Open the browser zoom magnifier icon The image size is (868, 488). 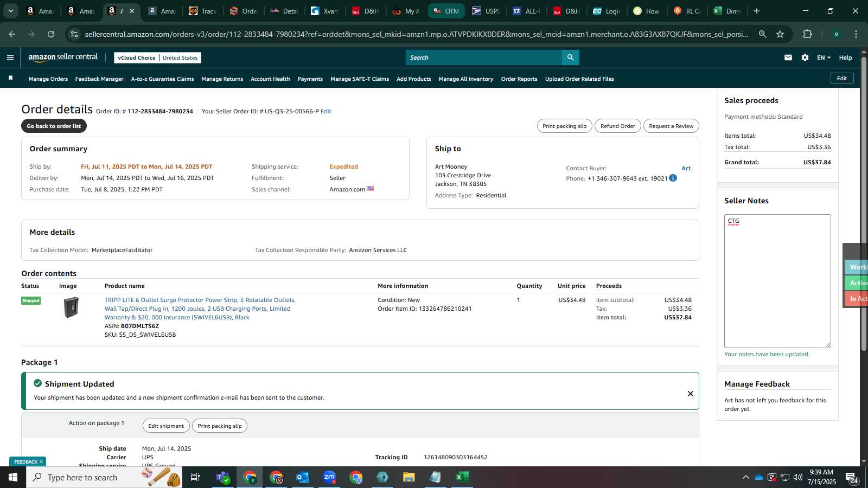tap(762, 34)
